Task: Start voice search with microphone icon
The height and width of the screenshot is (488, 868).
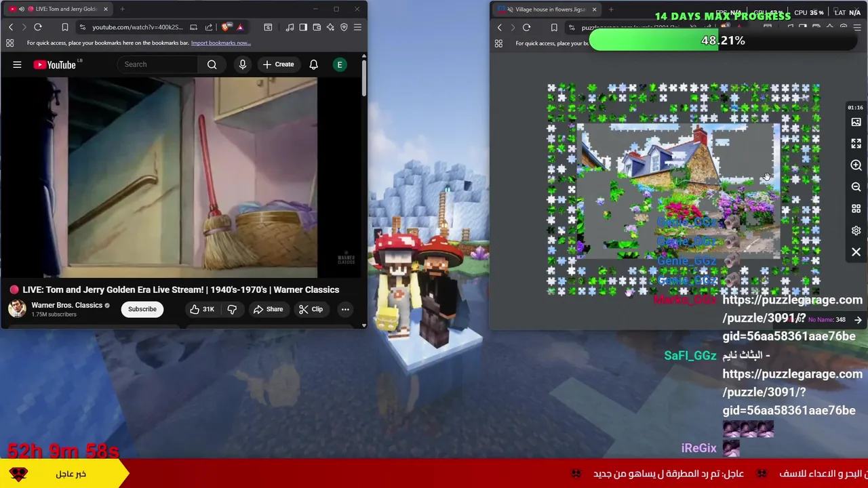Action: tap(243, 64)
